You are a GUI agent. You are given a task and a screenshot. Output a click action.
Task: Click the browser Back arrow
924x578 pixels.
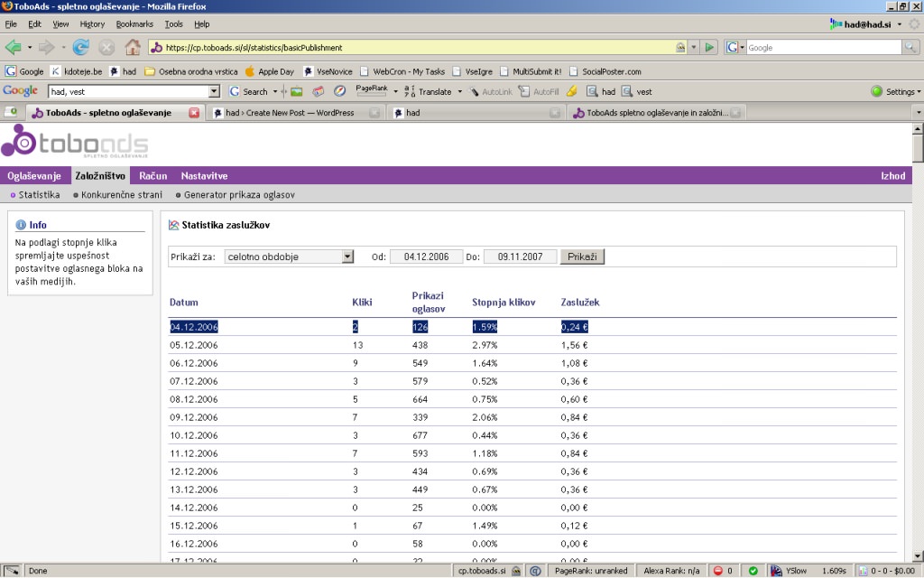point(14,47)
